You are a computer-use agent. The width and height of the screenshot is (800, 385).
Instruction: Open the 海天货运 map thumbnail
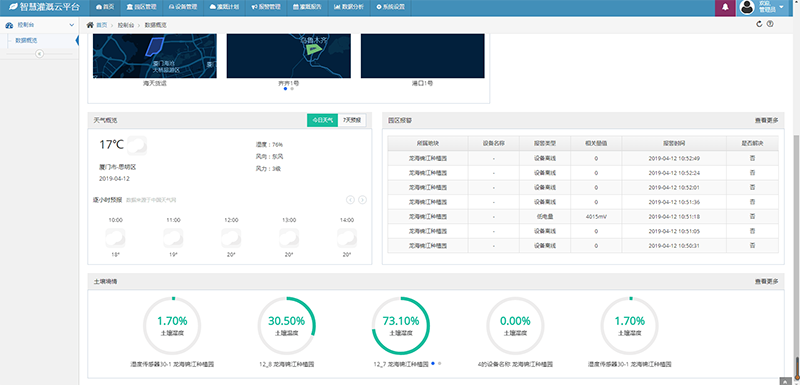point(155,56)
